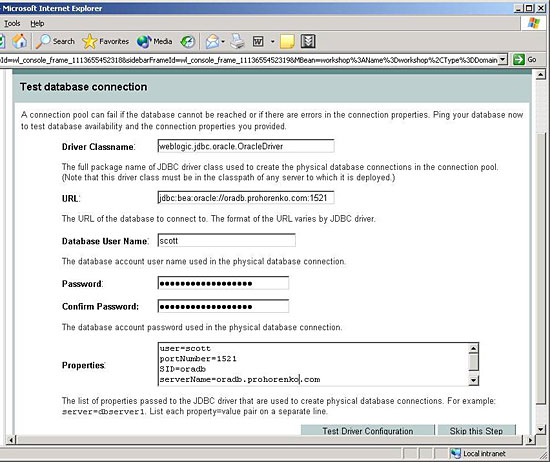Click the green Go arrow
The width and height of the screenshot is (550, 462).
coord(518,60)
